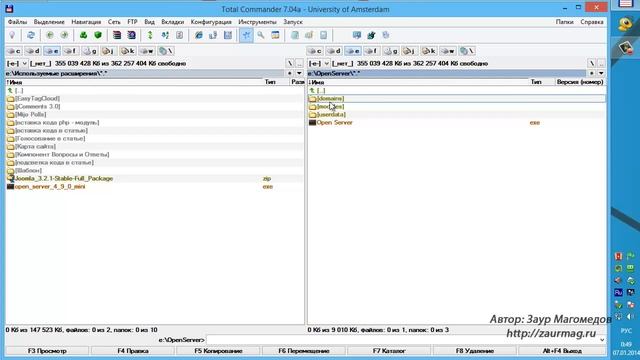The image size is (640, 360).
Task: Switch left panel to drive d
Action: (33, 51)
